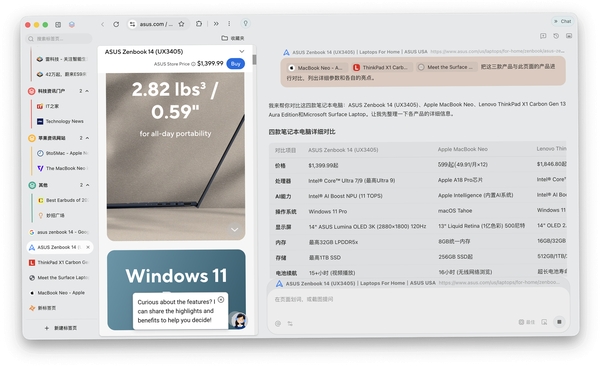Click the green 其他 group icon
The width and height of the screenshot is (600, 366).
point(32,185)
